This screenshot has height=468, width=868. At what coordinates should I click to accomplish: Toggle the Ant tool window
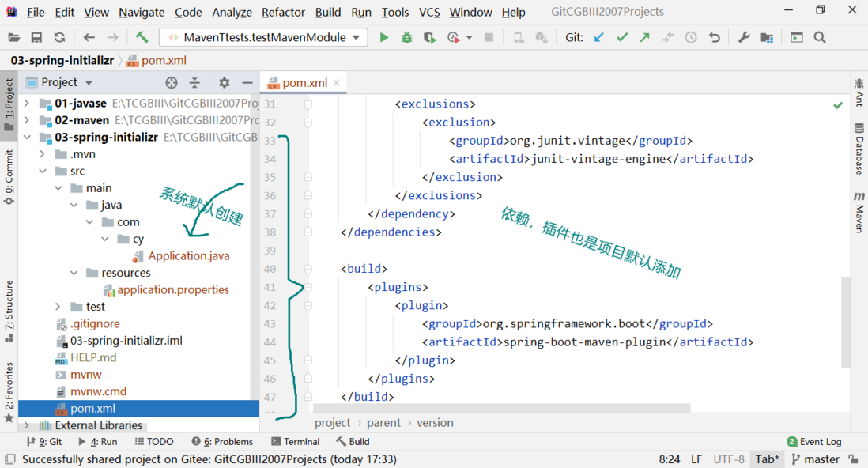pyautogui.click(x=859, y=92)
